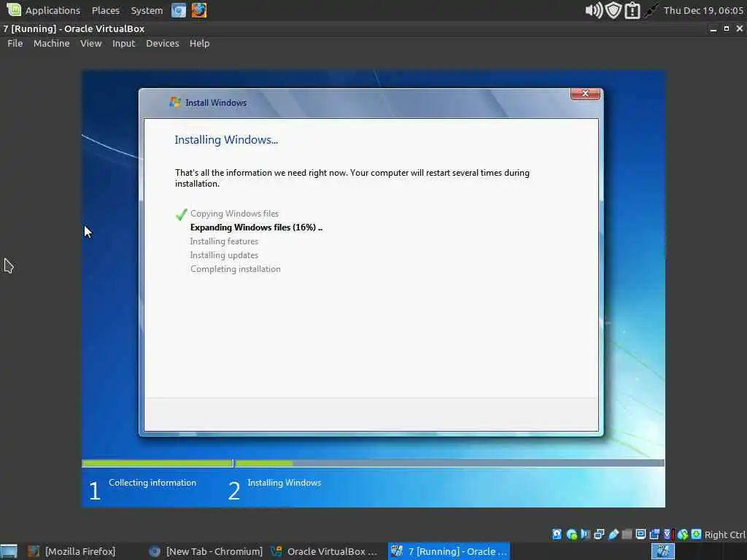Click the 'Collecting information' stage label

(x=152, y=483)
